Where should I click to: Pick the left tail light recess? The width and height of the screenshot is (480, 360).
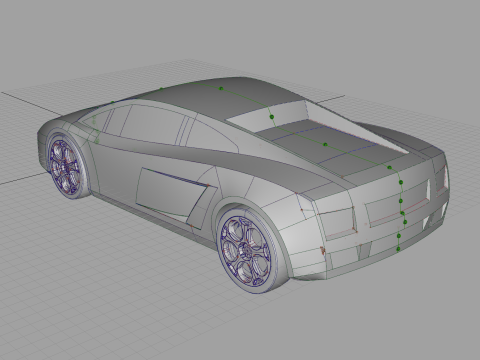tap(337, 222)
